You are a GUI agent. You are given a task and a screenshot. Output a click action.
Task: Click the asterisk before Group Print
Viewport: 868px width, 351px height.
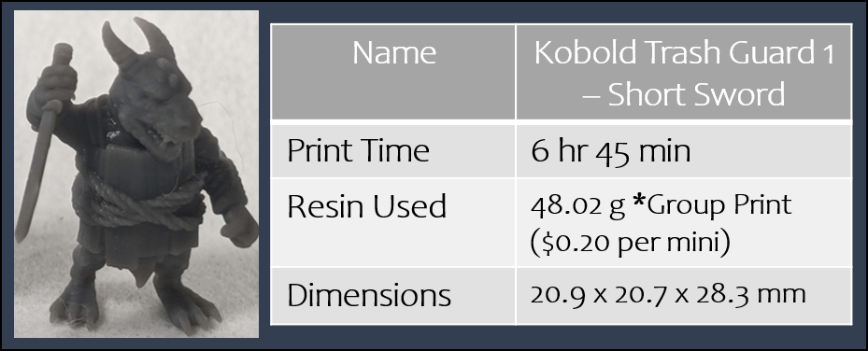pyautogui.click(x=638, y=204)
